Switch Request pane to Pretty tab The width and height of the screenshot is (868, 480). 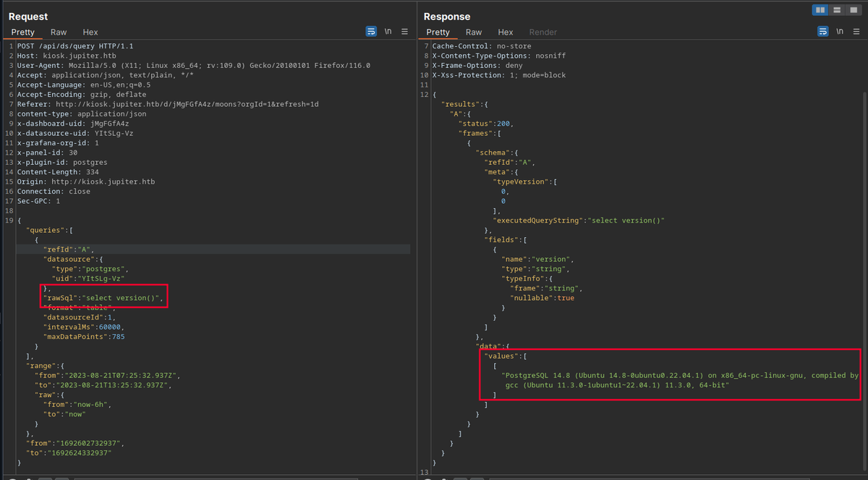tap(23, 32)
